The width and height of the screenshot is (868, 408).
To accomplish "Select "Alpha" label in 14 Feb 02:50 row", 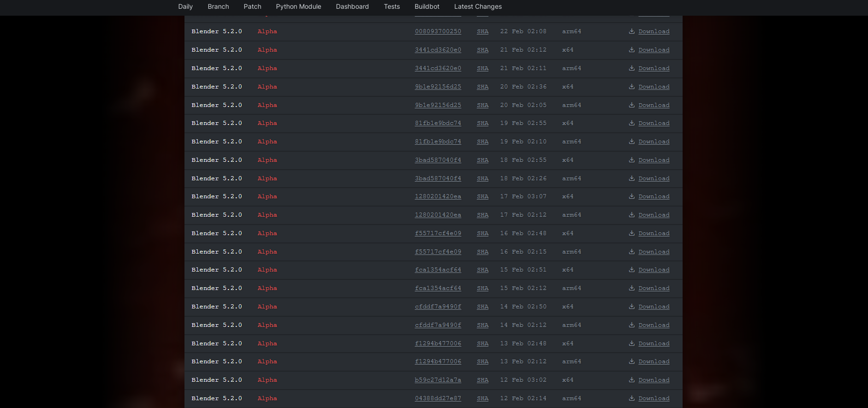I will [267, 307].
